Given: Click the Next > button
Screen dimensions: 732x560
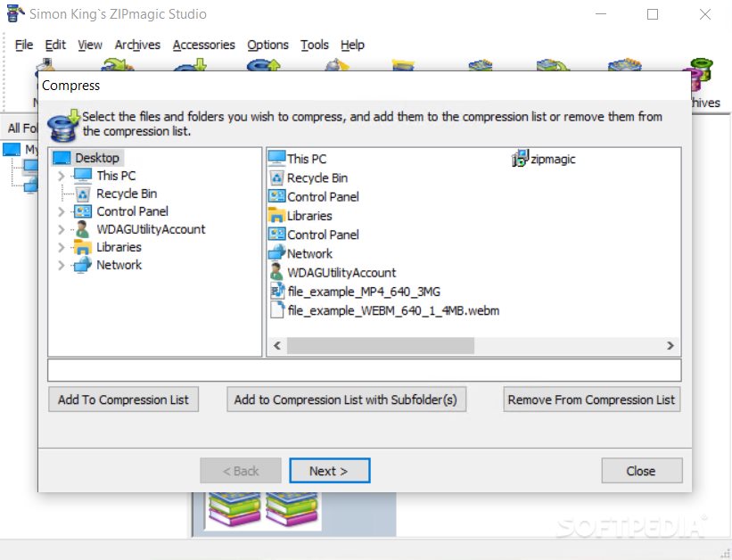Looking at the screenshot, I should [329, 471].
